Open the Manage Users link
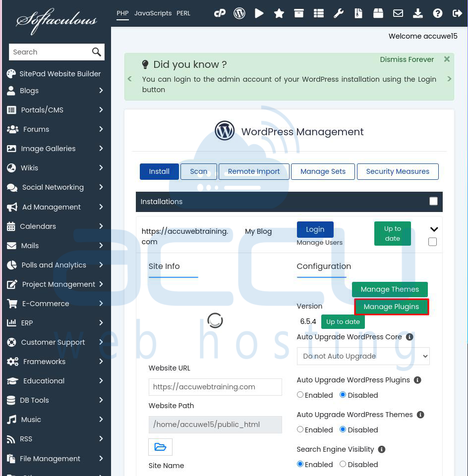Image resolution: width=468 pixels, height=476 pixels. 319,243
